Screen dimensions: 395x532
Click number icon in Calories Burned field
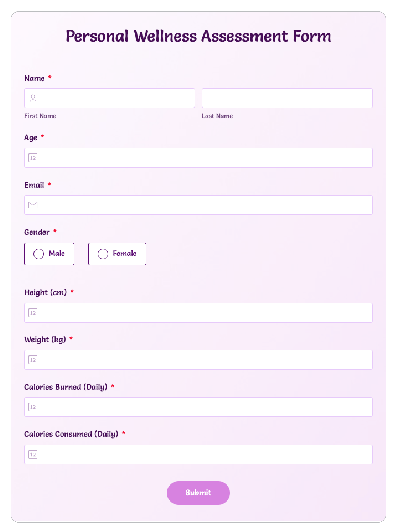[x=33, y=407]
